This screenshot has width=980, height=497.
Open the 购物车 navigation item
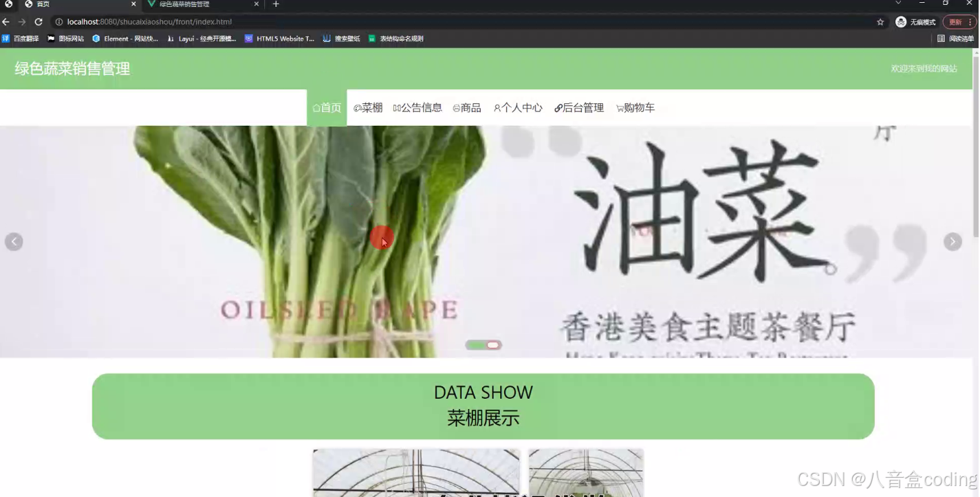coord(635,108)
